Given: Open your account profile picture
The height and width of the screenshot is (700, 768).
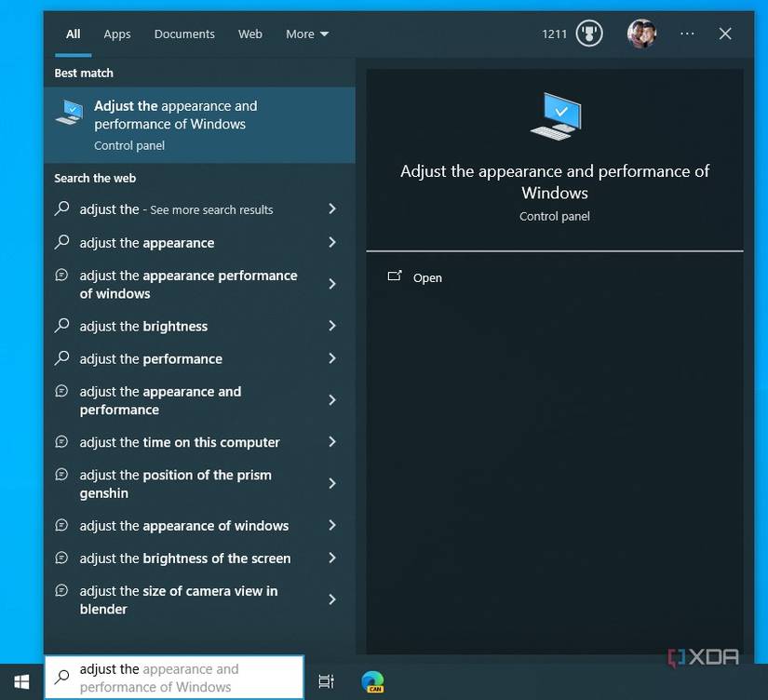Looking at the screenshot, I should click(641, 34).
